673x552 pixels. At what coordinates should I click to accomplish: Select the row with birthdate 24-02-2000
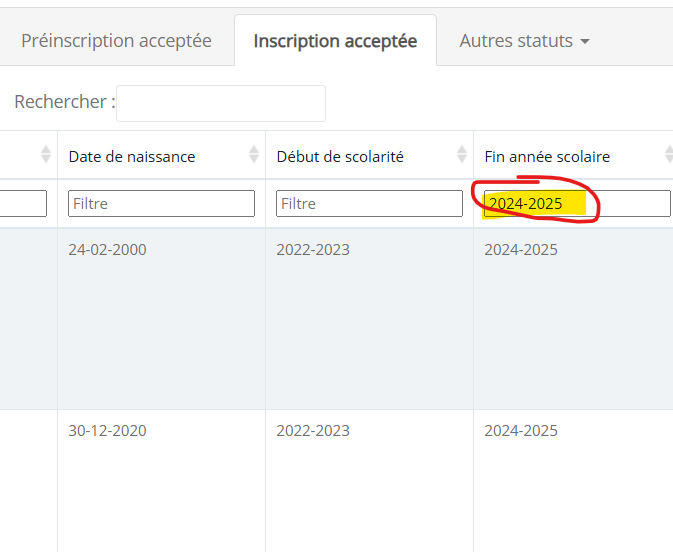pos(336,319)
